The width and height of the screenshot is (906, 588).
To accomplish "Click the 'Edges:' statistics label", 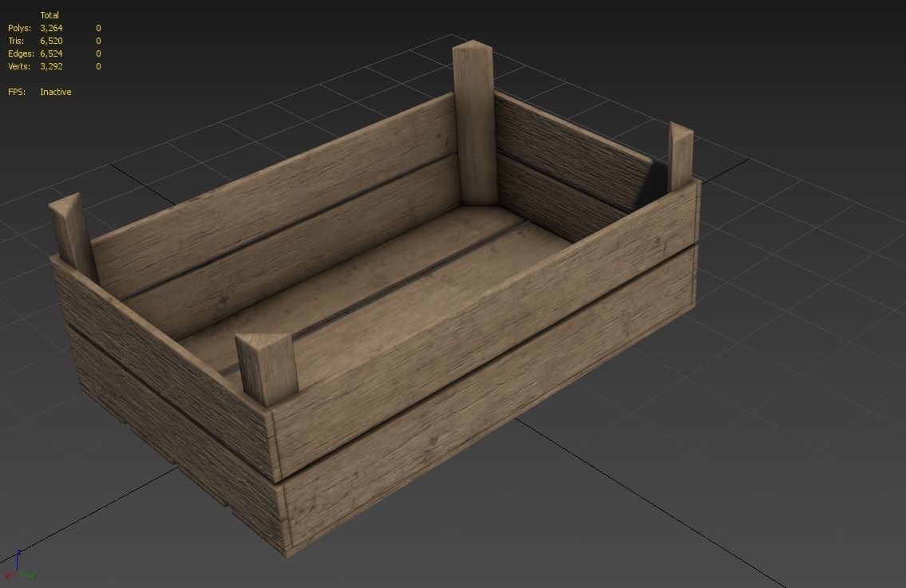I will pos(21,53).
